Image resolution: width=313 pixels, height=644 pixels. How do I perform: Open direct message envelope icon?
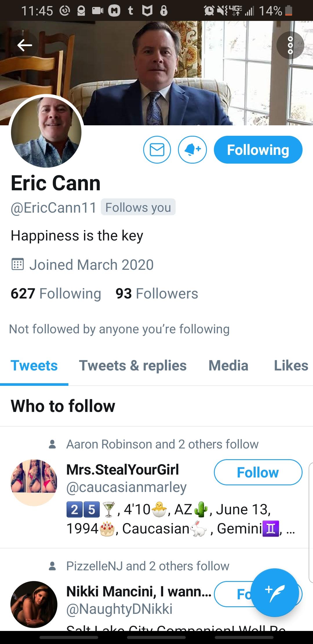point(157,150)
